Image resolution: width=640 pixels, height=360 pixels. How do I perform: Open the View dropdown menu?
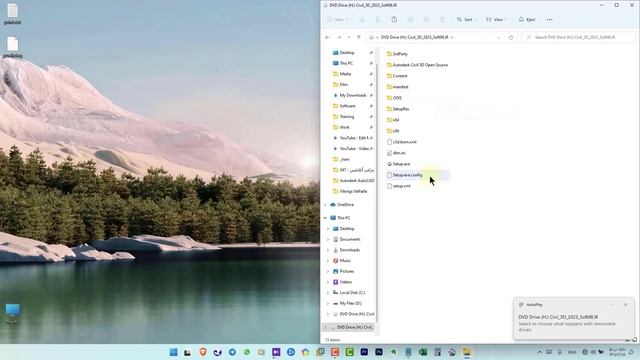point(496,20)
